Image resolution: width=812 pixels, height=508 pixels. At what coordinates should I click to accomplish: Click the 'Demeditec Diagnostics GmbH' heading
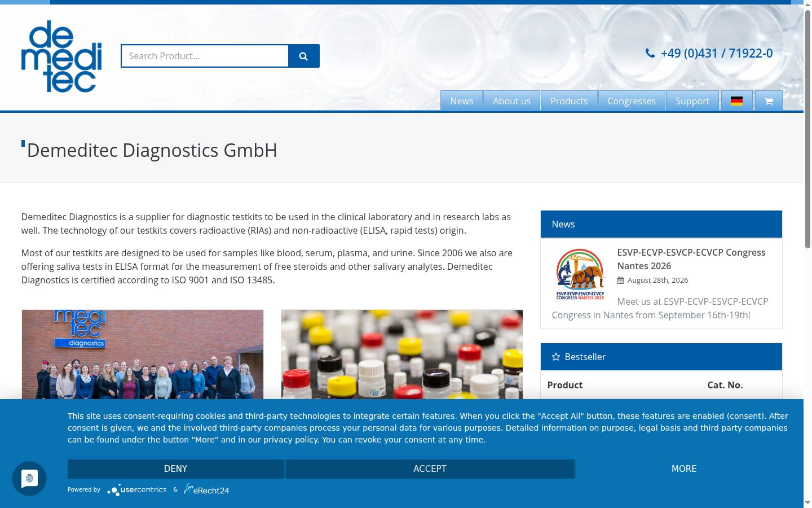pos(152,150)
